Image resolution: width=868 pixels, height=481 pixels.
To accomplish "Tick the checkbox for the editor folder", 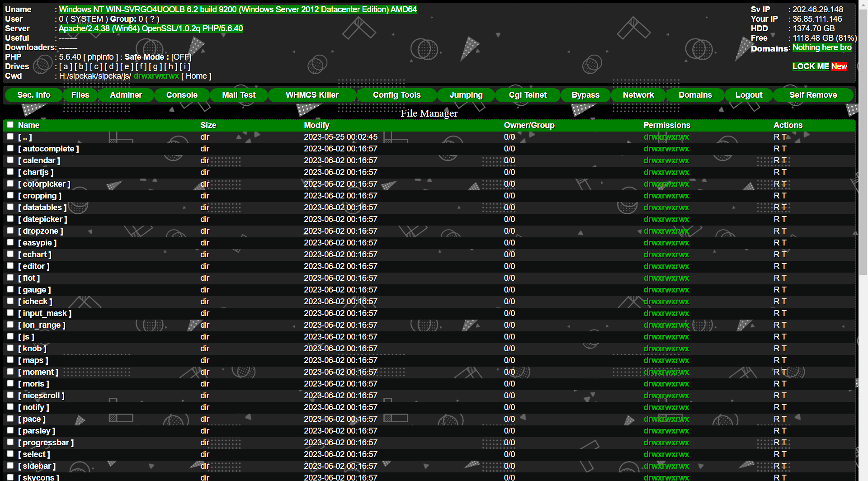I will pyautogui.click(x=10, y=266).
